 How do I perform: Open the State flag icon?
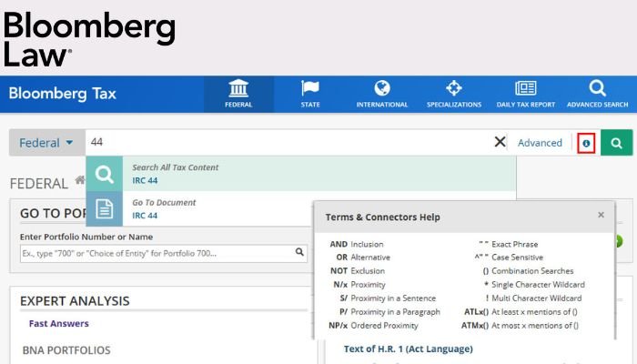coord(310,88)
